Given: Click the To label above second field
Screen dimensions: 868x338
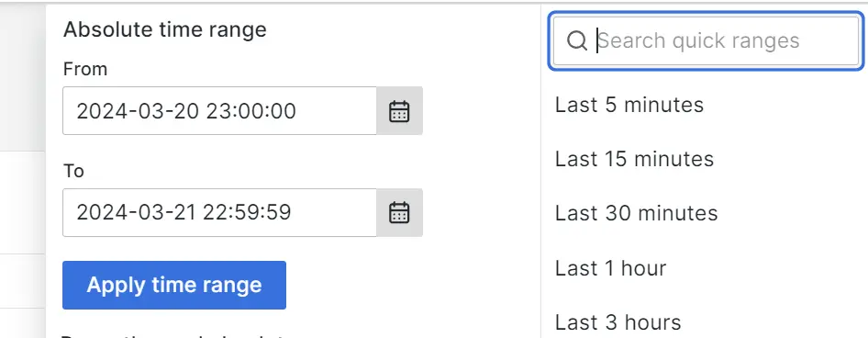Looking at the screenshot, I should (73, 171).
